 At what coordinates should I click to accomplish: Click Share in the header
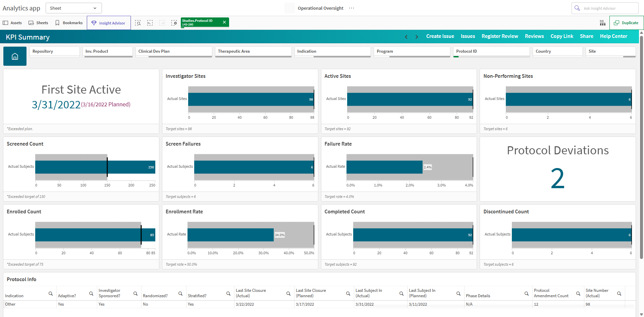click(x=587, y=36)
